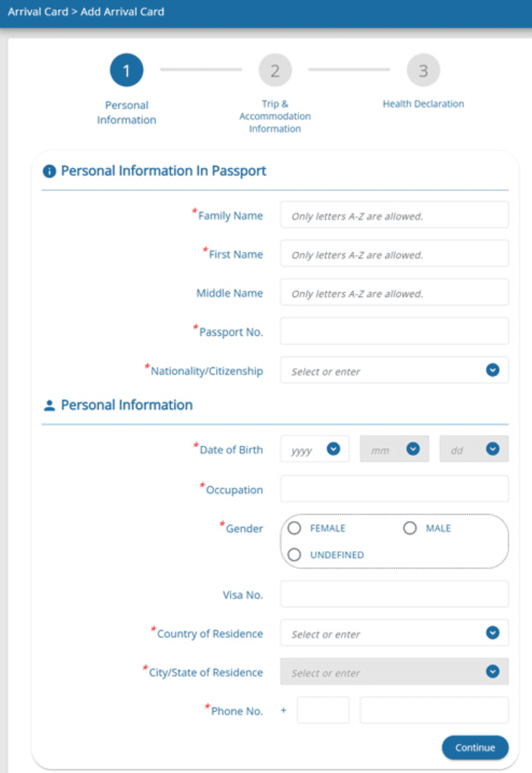
Task: Select step 2 Trip & Accommodation circle
Action: coord(275,70)
